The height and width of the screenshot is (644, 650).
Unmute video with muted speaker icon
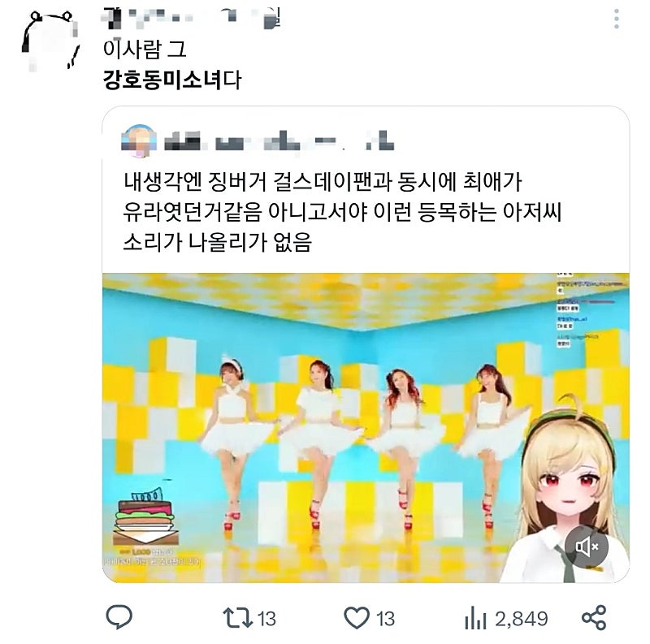coord(587,547)
